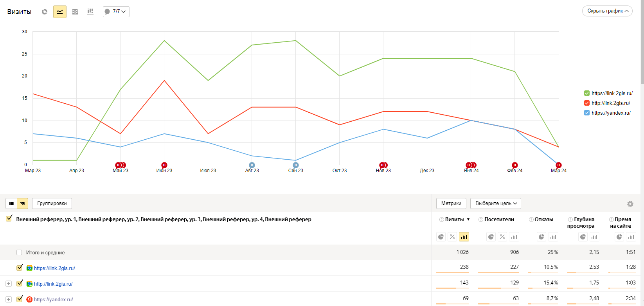Viewport: 644px width, 306px height.
Task: Open the Метрики selector
Action: tap(451, 203)
